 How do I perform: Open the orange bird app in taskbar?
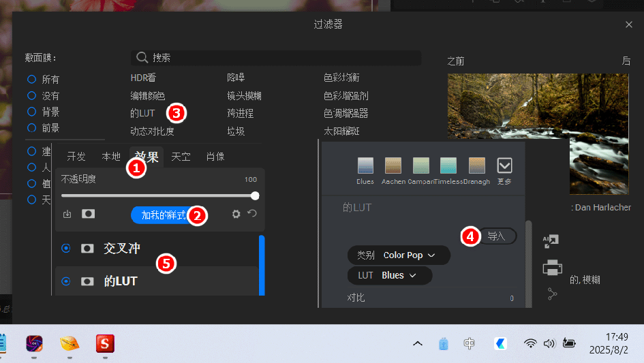tap(70, 343)
